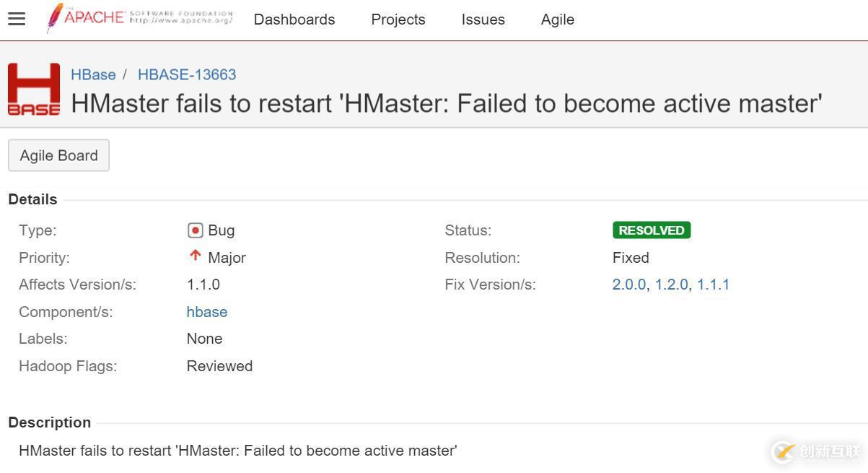This screenshot has width=868, height=473.
Task: Collapse the Details section heading
Action: pyautogui.click(x=32, y=199)
